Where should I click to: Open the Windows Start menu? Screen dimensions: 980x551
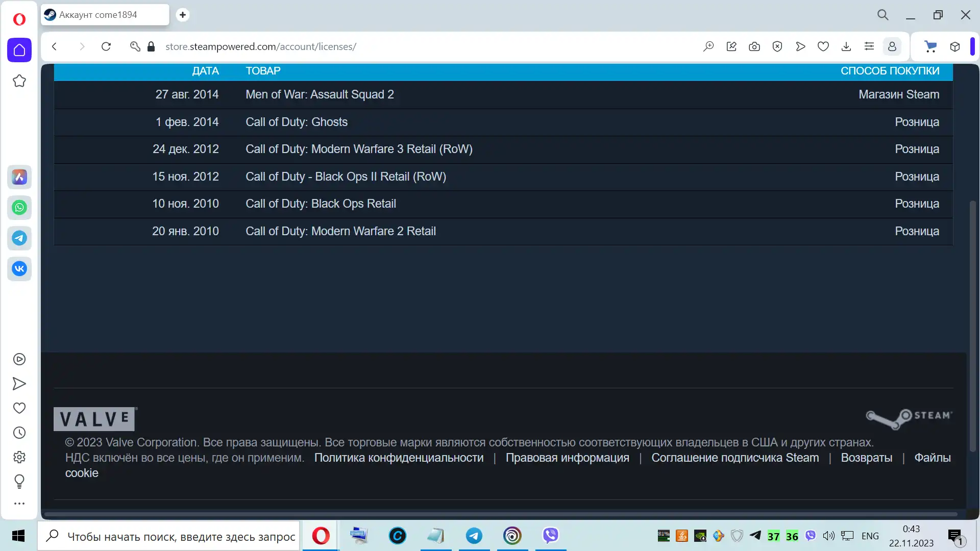[18, 536]
